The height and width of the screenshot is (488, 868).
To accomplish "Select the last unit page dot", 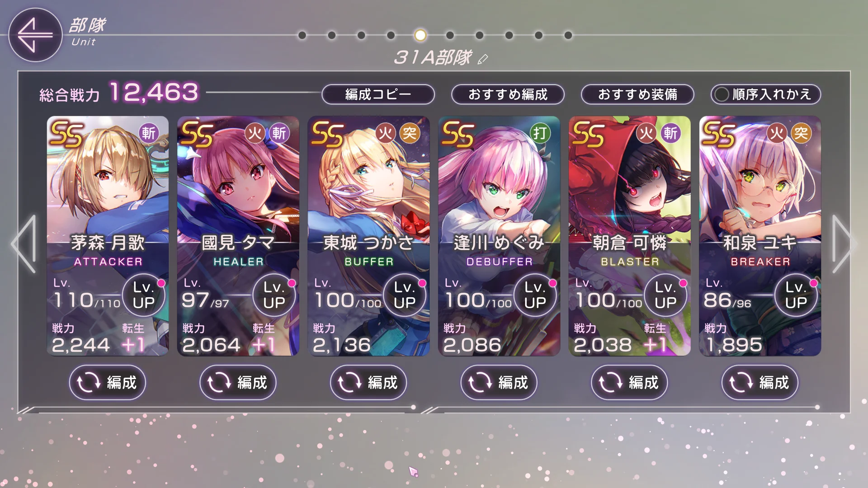I will (x=568, y=35).
